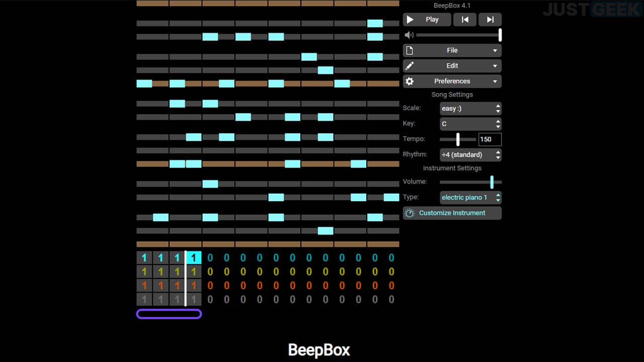Click the Tempo slider handle
This screenshot has width=644, height=362.
point(458,139)
